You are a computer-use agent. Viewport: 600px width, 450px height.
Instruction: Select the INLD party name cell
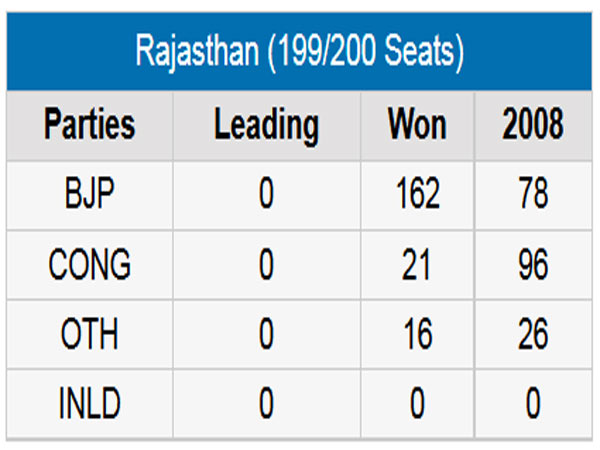(x=90, y=404)
